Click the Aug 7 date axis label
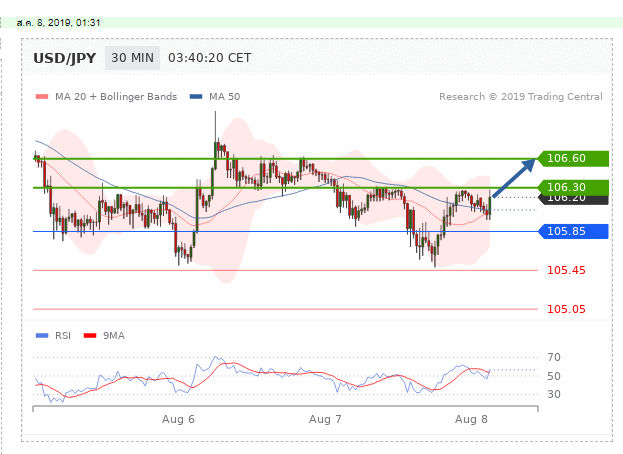Image resolution: width=623 pixels, height=454 pixels. pos(325,419)
